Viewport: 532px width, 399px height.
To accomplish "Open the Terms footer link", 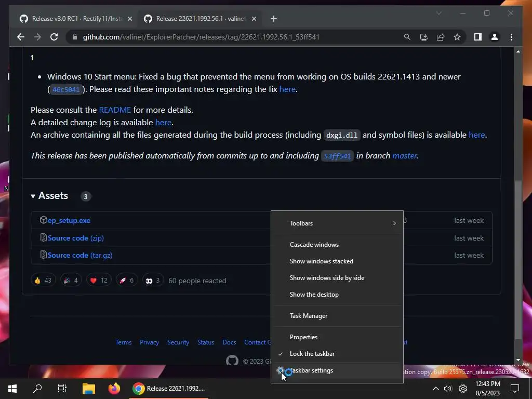I will 123,342.
